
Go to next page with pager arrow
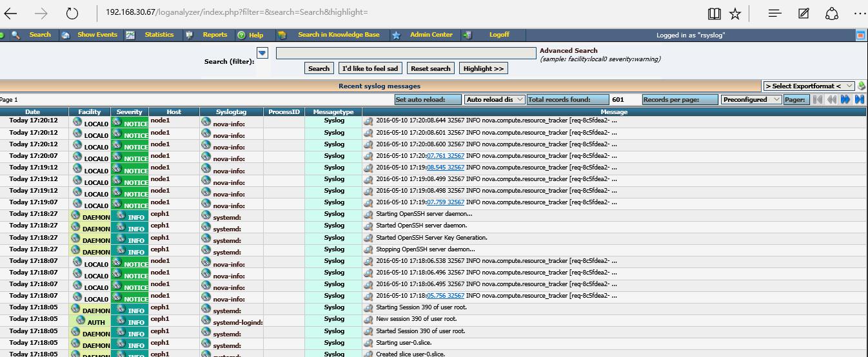[845, 99]
